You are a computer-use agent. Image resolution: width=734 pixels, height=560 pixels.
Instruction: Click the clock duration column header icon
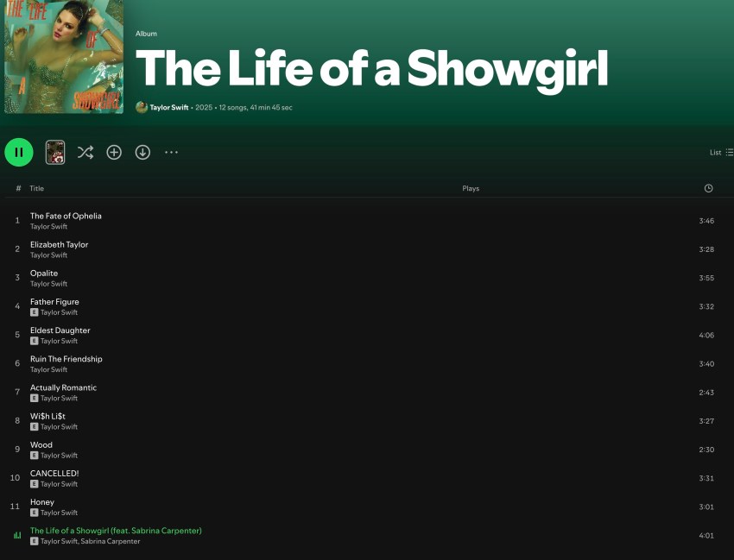click(708, 188)
